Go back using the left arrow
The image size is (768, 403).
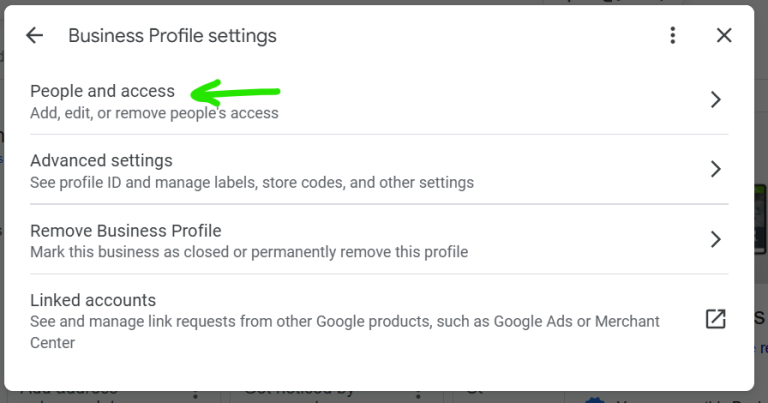tap(35, 36)
